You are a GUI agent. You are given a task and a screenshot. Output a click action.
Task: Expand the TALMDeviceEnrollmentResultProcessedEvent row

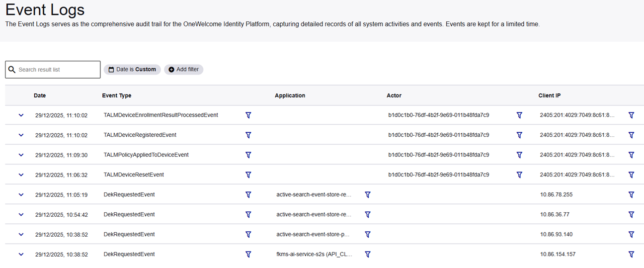[x=21, y=115]
